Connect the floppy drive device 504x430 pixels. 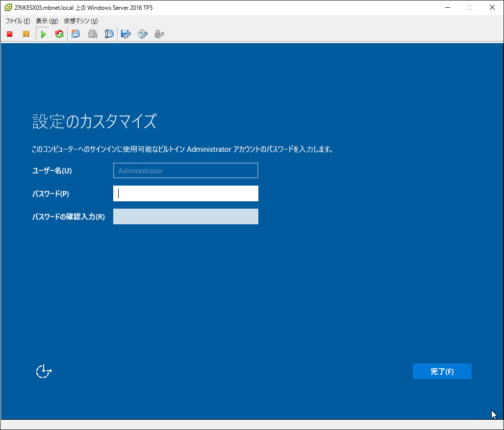(x=126, y=34)
